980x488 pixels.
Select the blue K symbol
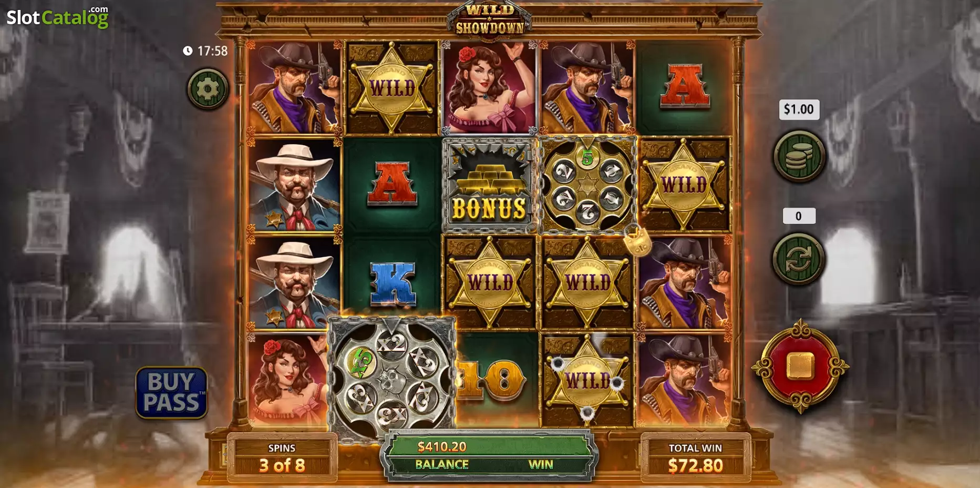click(x=392, y=283)
